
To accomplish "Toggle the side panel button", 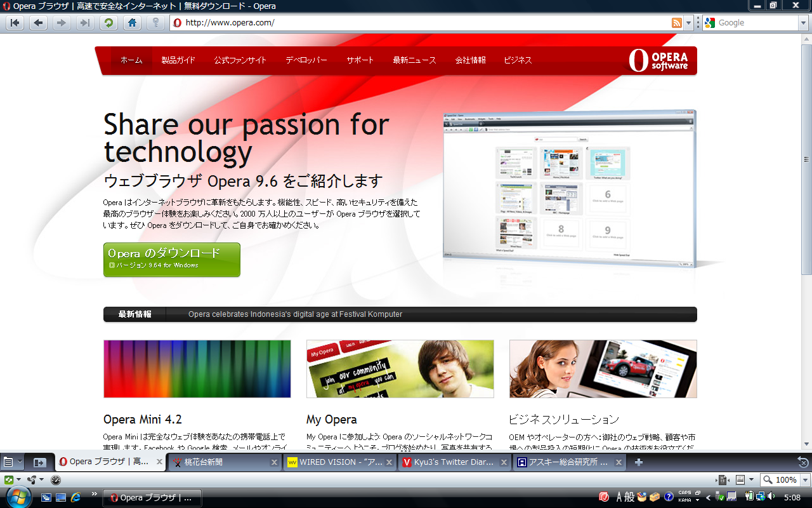I will (x=40, y=462).
